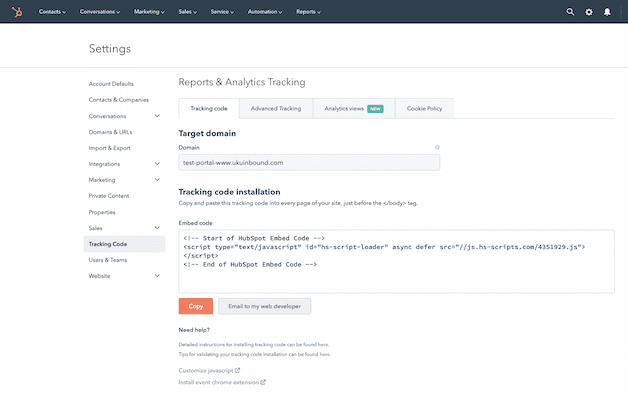The image size is (628, 400).
Task: Expand the Sales sidebar chevron
Action: (x=157, y=228)
